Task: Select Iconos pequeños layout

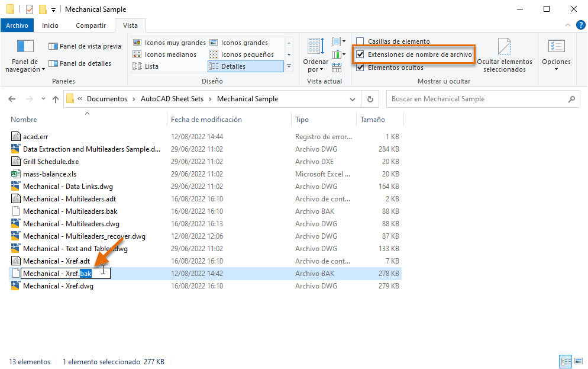Action: click(x=241, y=54)
